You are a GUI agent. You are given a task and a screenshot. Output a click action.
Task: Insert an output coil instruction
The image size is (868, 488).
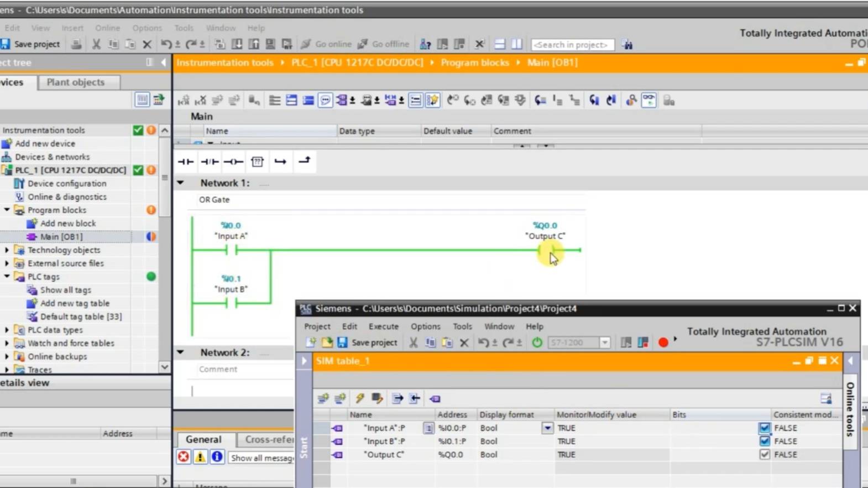[233, 162]
